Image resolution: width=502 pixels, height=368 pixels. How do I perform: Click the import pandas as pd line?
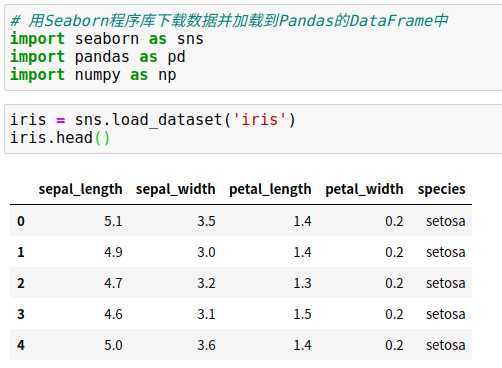pyautogui.click(x=98, y=57)
